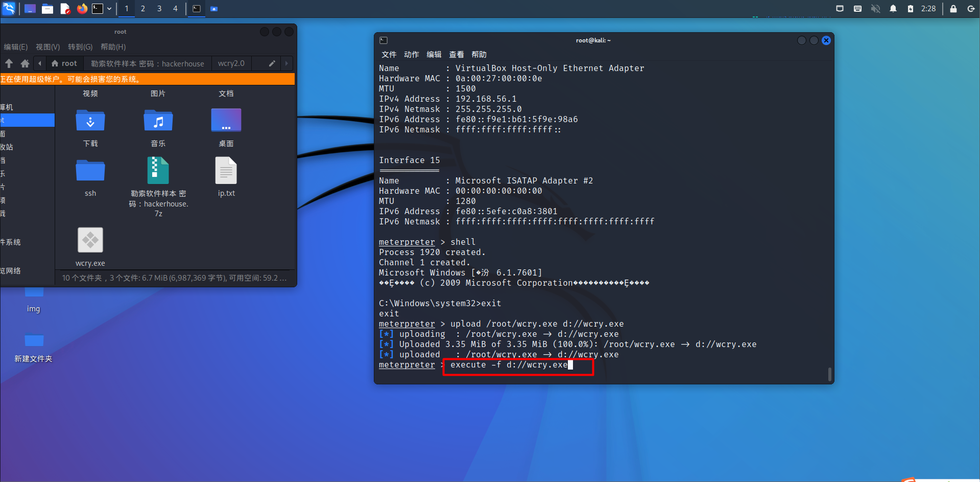Click the 2:28 clock

928,9
